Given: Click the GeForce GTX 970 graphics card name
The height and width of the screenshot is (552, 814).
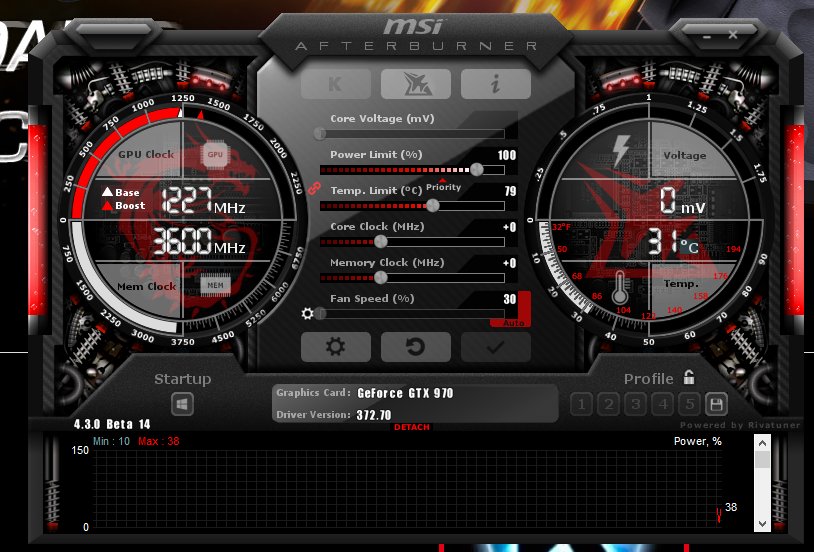Looking at the screenshot, I should coord(405,393).
